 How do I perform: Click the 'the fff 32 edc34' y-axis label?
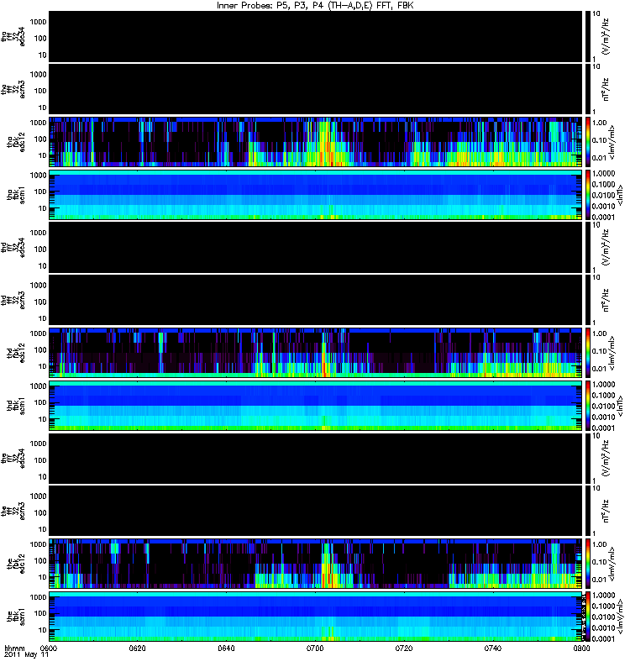[x=13, y=458]
